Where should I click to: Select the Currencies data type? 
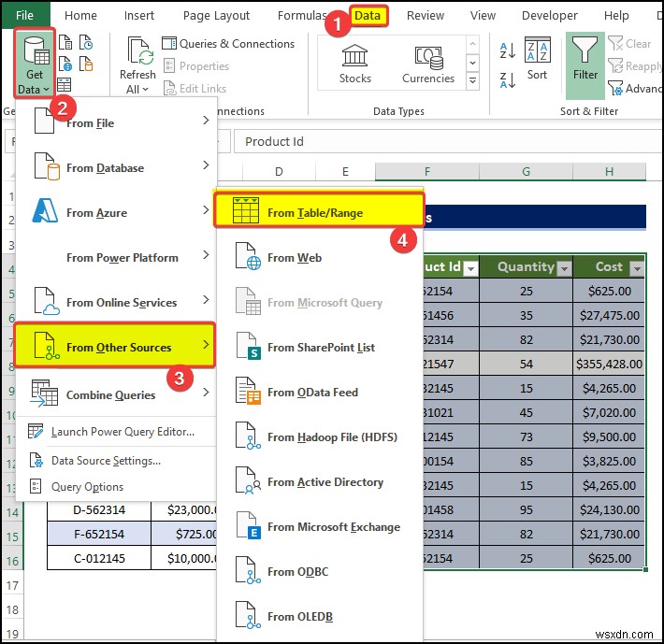pyautogui.click(x=428, y=64)
